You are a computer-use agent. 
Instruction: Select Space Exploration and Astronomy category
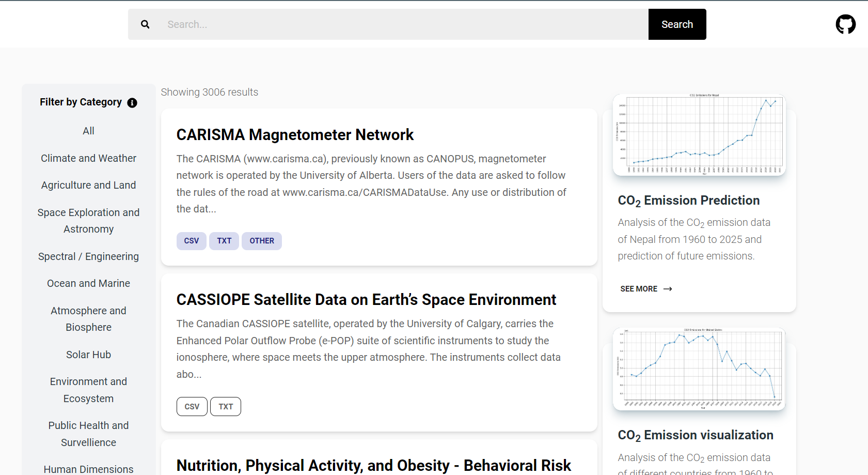point(88,221)
